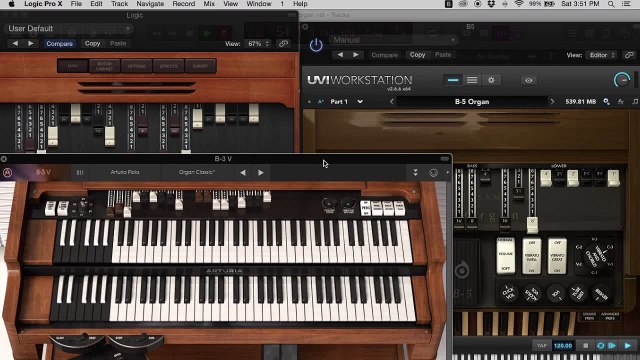Open the Apple menu
The image size is (640, 360).
(11, 4)
